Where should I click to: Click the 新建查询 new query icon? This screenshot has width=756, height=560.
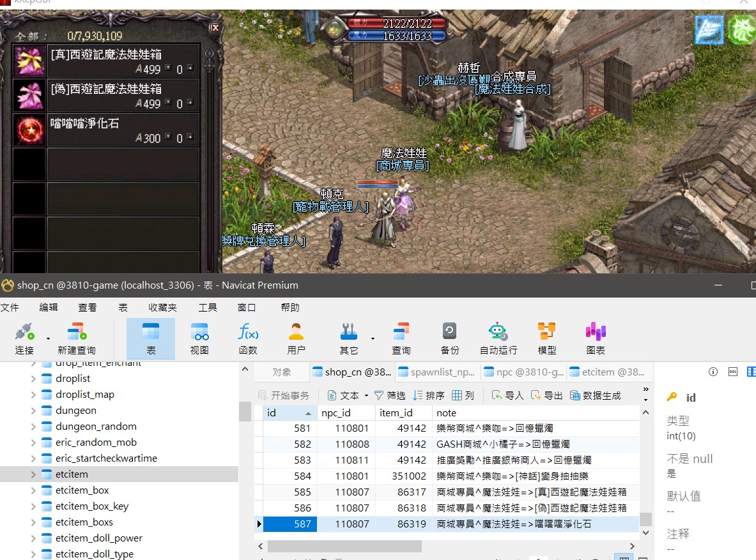[77, 338]
